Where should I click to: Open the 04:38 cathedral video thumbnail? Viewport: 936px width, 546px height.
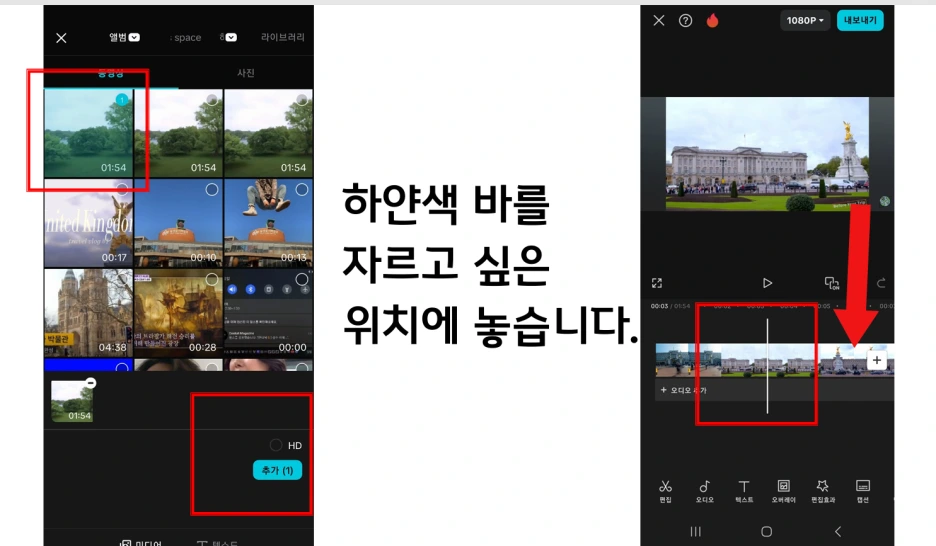(88, 313)
